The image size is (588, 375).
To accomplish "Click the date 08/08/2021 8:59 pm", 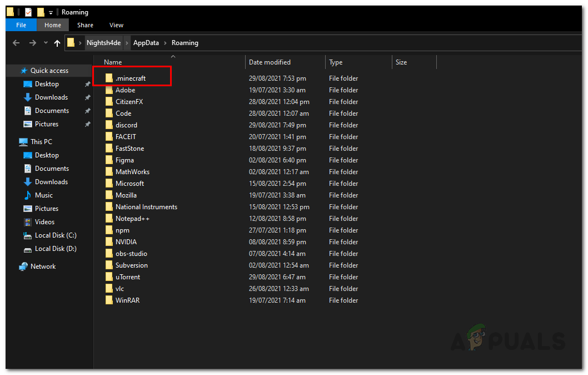I will pos(277,242).
